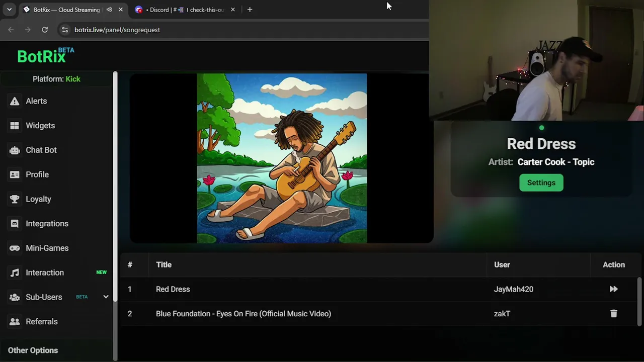644x362 pixels.
Task: Open site information icon in address bar
Action: point(64,30)
